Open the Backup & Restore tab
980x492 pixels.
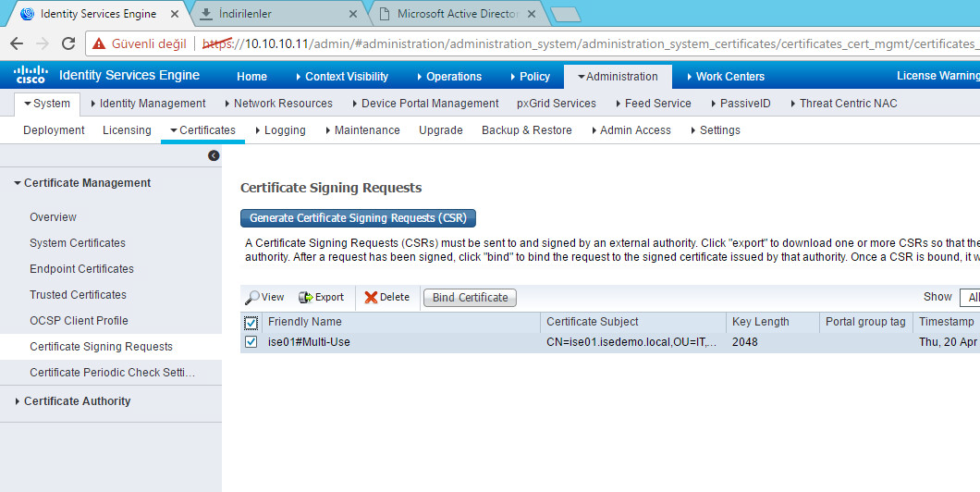[527, 130]
